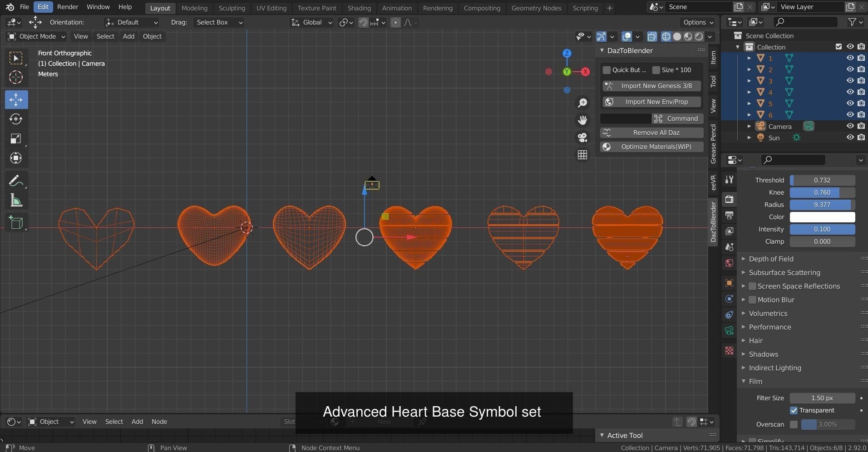Open the Render menu
868x452 pixels.
(68, 7)
